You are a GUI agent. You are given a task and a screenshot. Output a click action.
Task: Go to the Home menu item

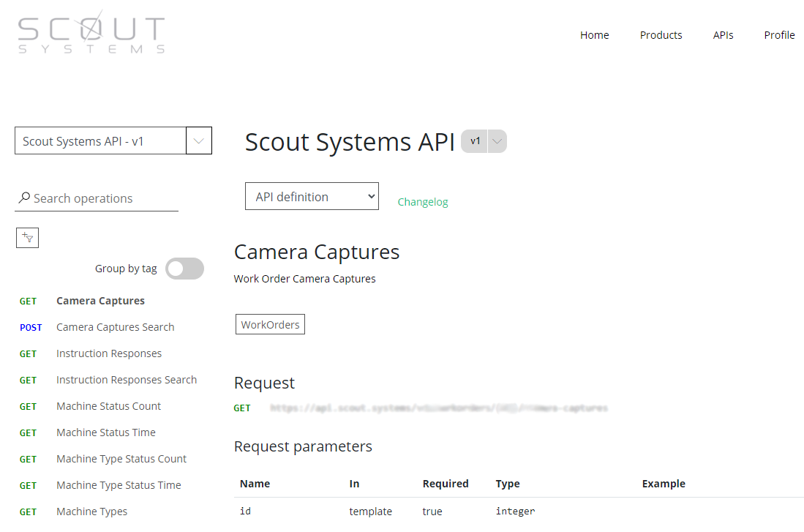pyautogui.click(x=594, y=35)
